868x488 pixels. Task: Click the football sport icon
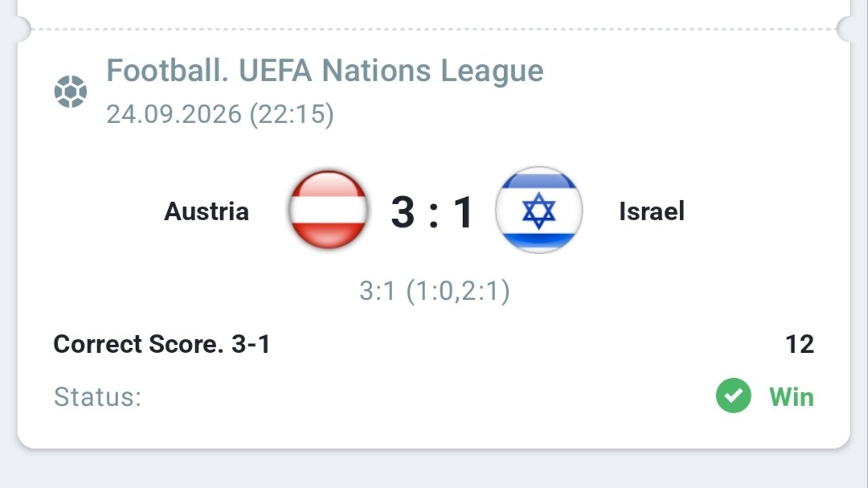coord(70,92)
